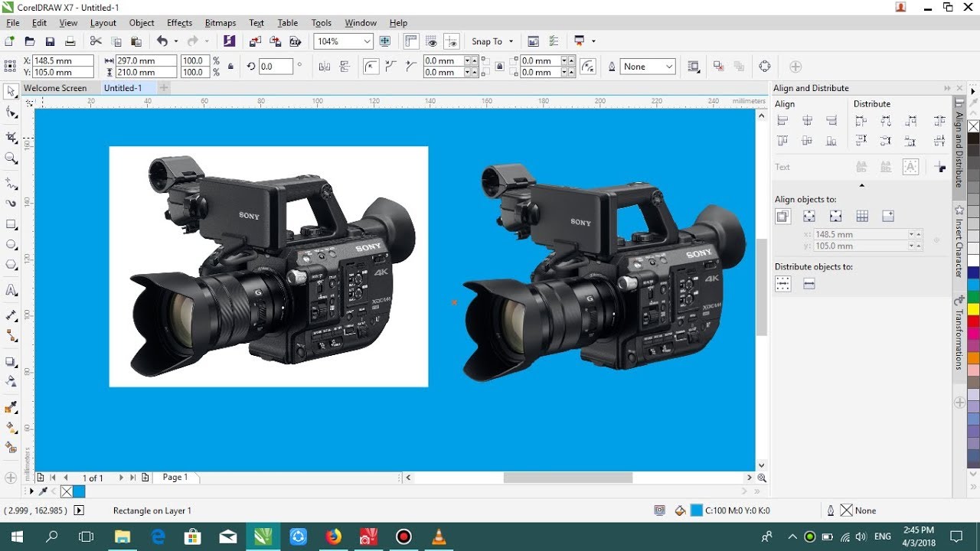The height and width of the screenshot is (551, 980).
Task: Open the File menu
Action: [x=13, y=23]
